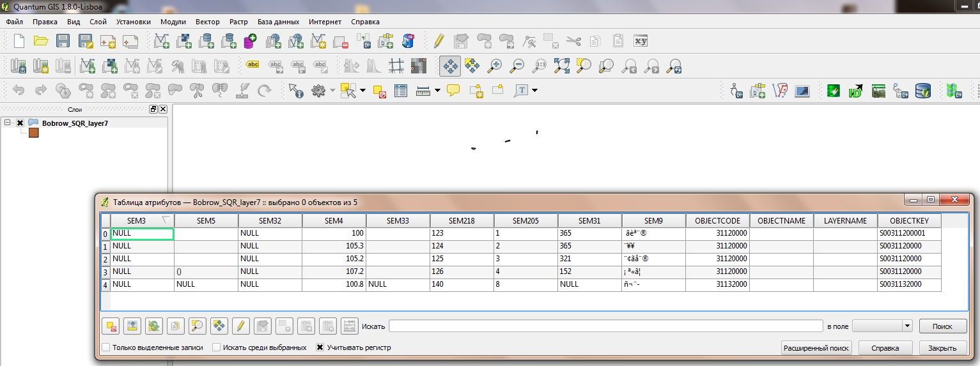Open the Вектор menu
The height and width of the screenshot is (366, 980).
coord(207,22)
